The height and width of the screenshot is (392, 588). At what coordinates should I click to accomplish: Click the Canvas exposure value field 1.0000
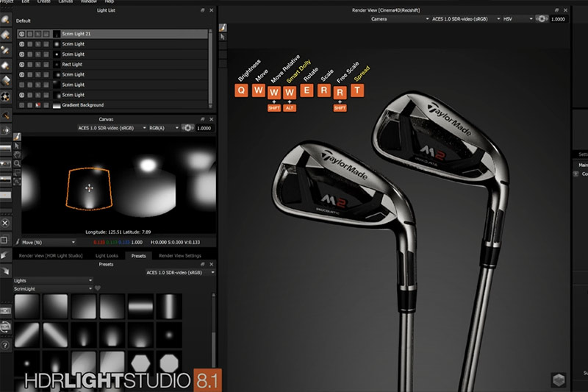(204, 128)
